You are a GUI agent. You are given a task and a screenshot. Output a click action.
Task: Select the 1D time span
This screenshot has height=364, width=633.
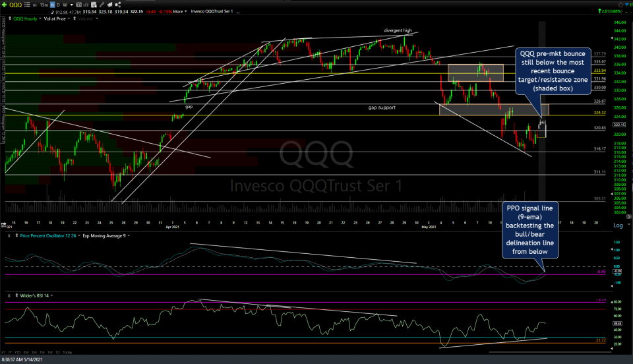(x=57, y=352)
